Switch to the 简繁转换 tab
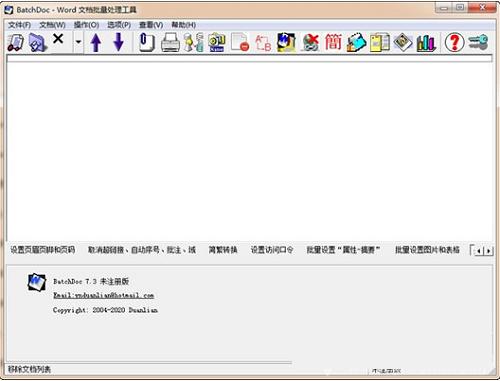This screenshot has width=500, height=381. [223, 250]
